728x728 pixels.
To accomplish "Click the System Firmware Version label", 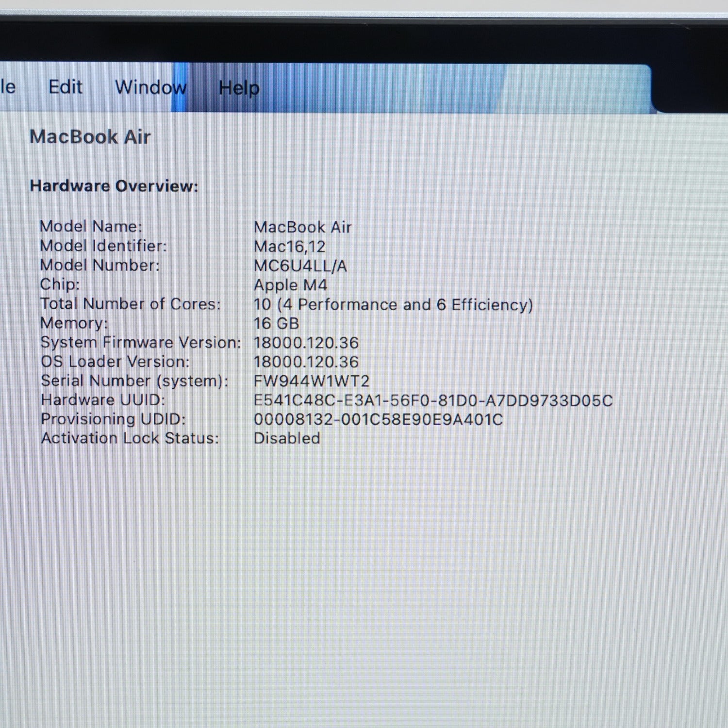I will coord(141,343).
